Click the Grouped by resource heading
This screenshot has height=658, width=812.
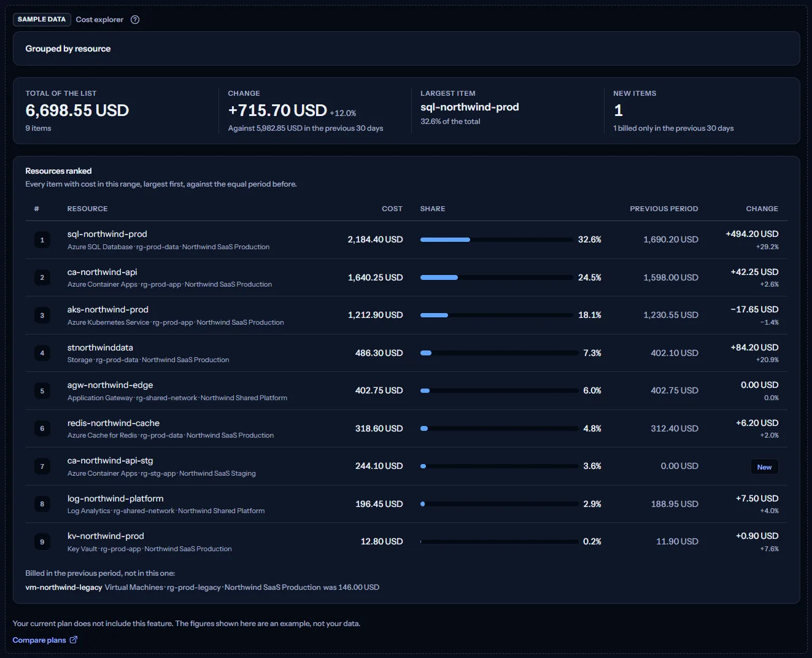pyautogui.click(x=68, y=48)
